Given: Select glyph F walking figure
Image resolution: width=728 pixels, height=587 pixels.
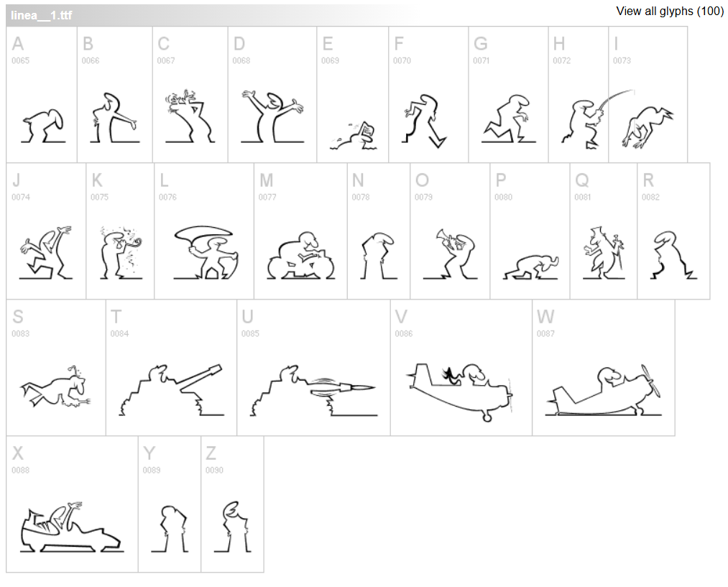Looking at the screenshot, I should tap(428, 95).
